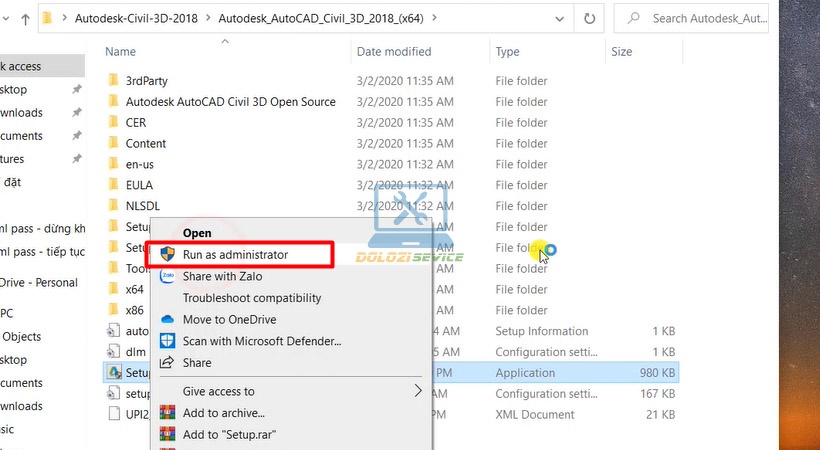This screenshot has width=820, height=450.
Task: Click Autodesk-Civil-3D-2018 in breadcrumb path
Action: point(136,18)
